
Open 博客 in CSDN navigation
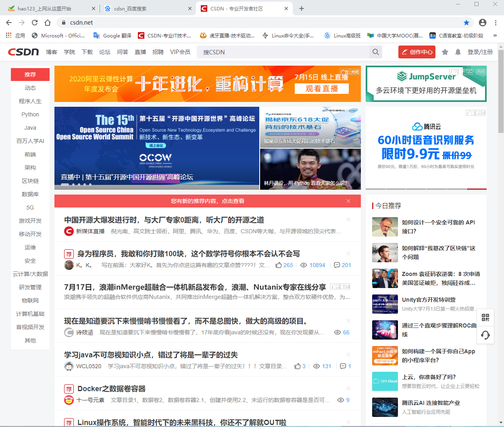point(52,52)
